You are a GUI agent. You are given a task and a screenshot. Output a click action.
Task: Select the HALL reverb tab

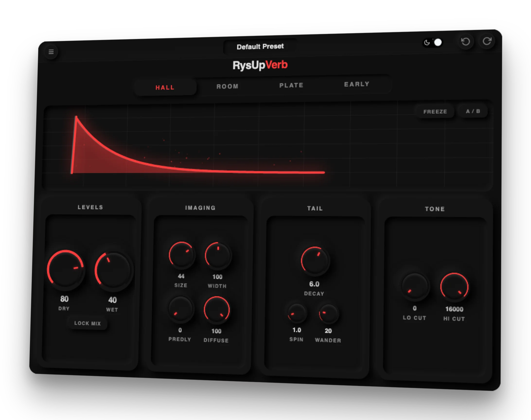pos(165,87)
